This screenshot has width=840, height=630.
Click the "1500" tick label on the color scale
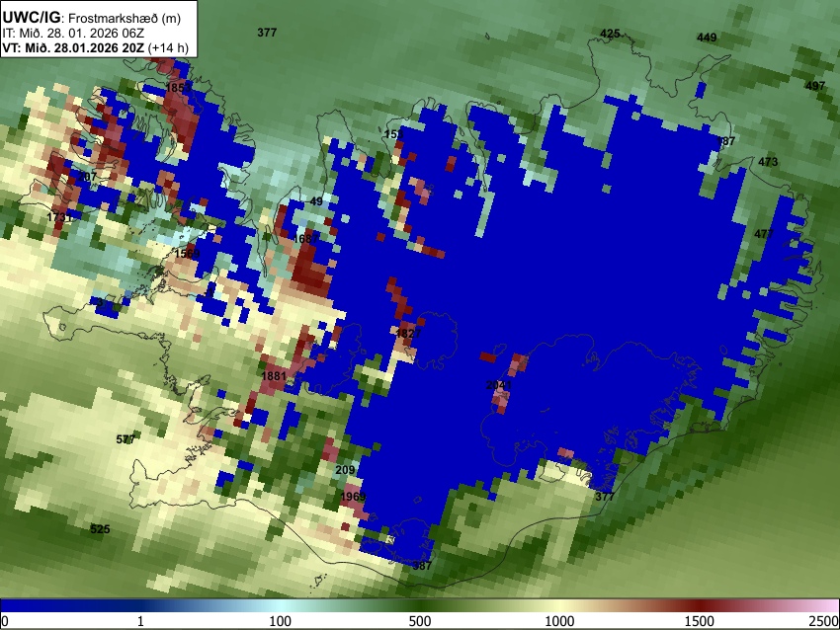pos(700,621)
